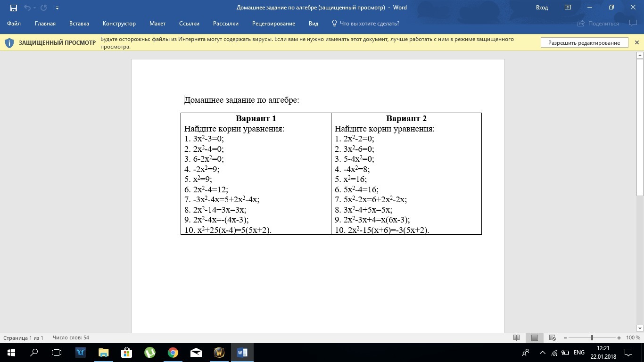
Task: Switch to Web Layout view
Action: [x=553, y=338]
